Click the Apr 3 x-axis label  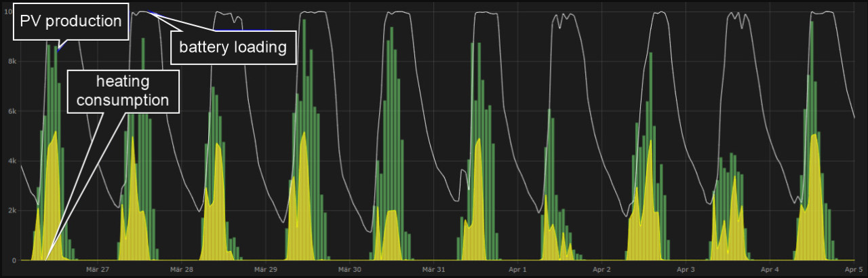coord(686,269)
